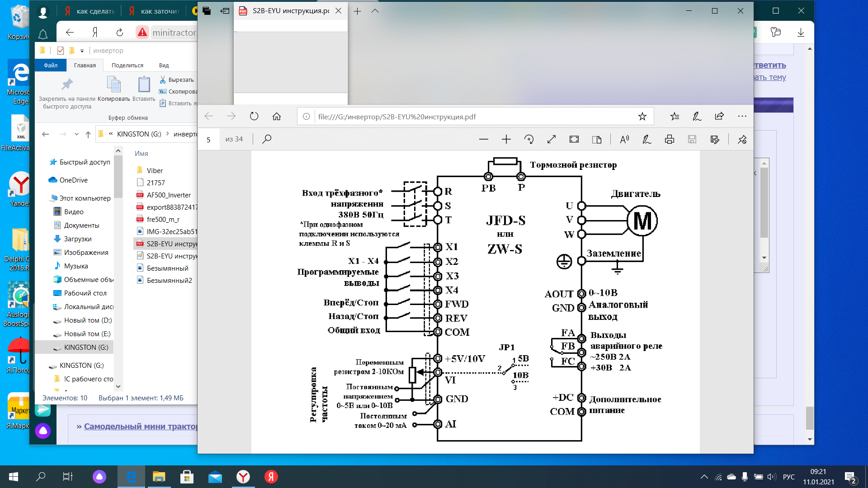Select Этот компьютер in navigation pane

(80, 198)
